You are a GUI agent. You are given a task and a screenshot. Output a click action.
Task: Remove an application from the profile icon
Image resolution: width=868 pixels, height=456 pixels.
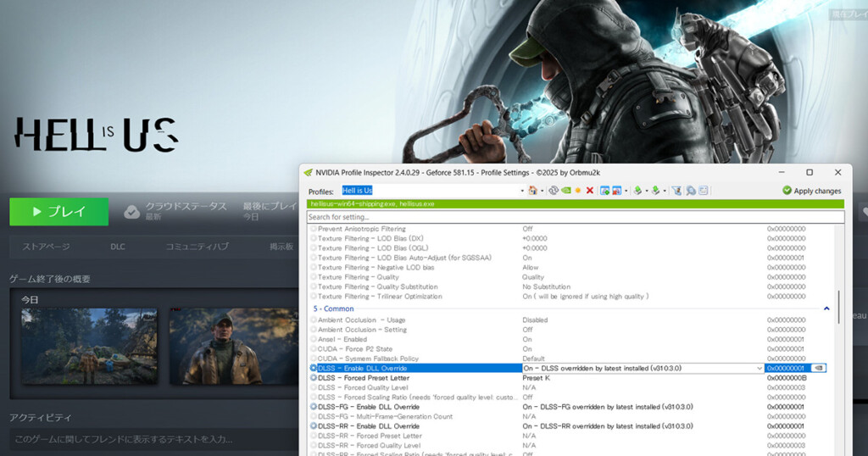617,191
